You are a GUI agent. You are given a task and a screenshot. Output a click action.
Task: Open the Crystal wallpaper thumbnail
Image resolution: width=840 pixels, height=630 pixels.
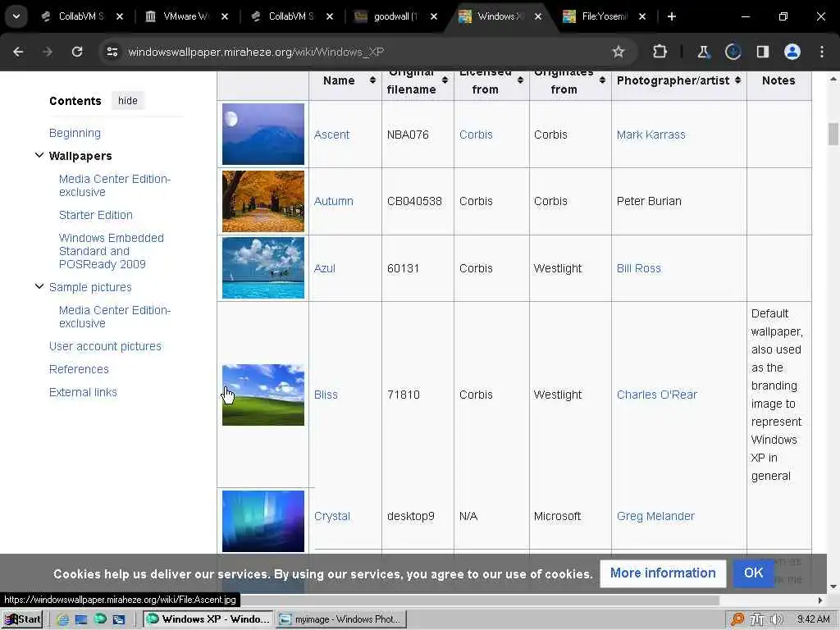pyautogui.click(x=263, y=521)
